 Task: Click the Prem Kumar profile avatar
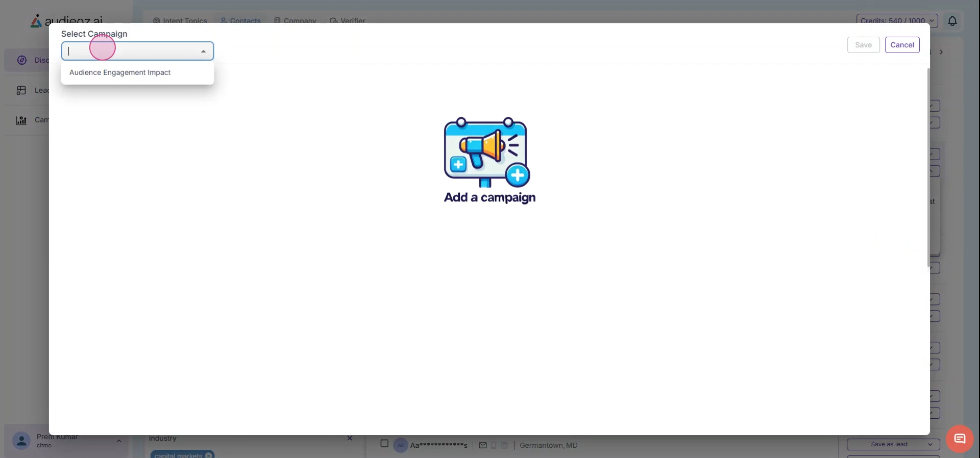21,441
